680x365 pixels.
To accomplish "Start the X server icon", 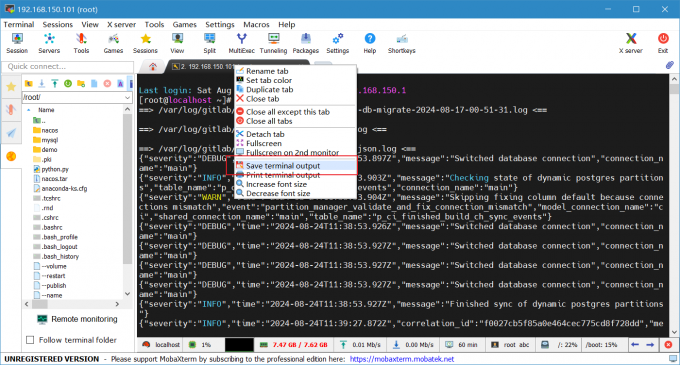I will [631, 43].
